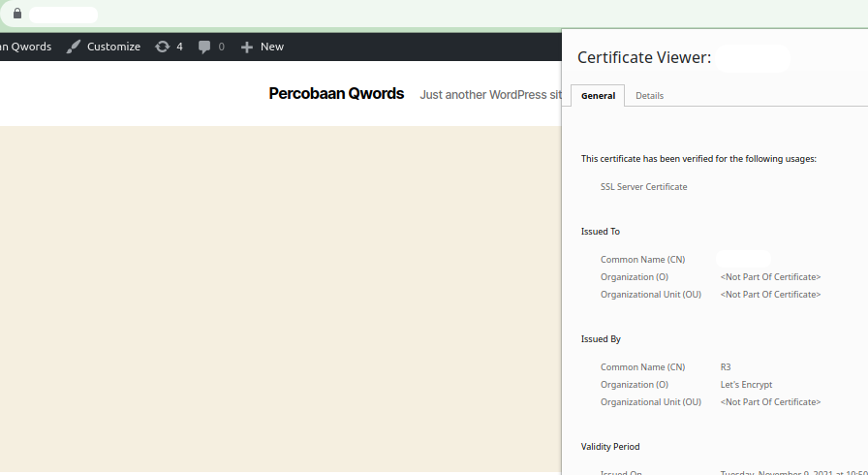Click the Qwords site name in admin bar
The width and height of the screenshot is (868, 475).
tap(26, 47)
